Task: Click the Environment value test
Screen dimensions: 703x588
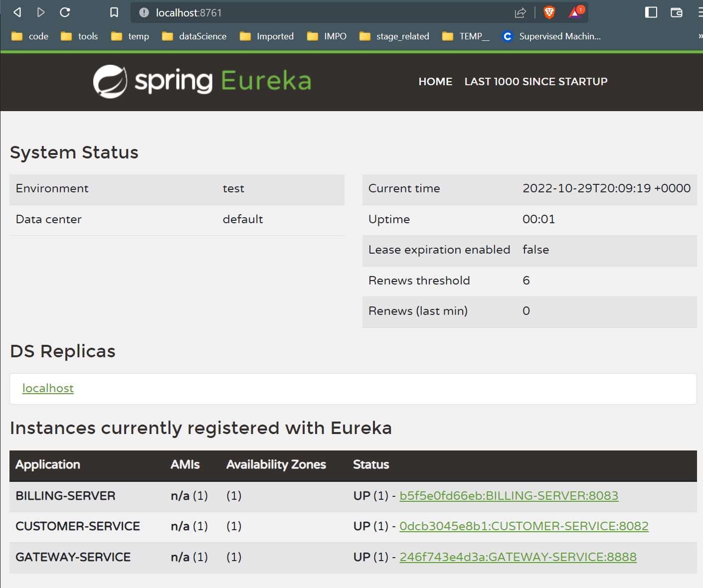Action: 233,188
